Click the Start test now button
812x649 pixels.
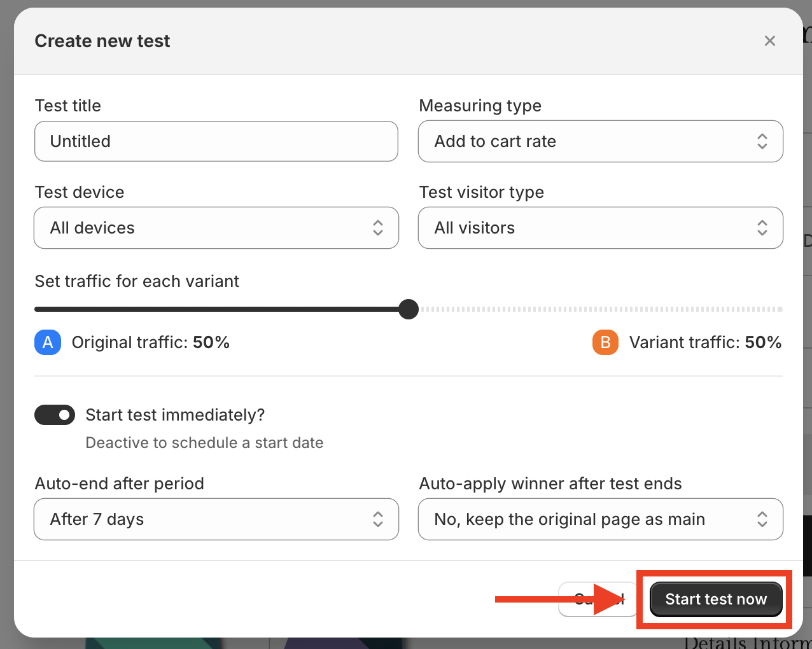(716, 599)
